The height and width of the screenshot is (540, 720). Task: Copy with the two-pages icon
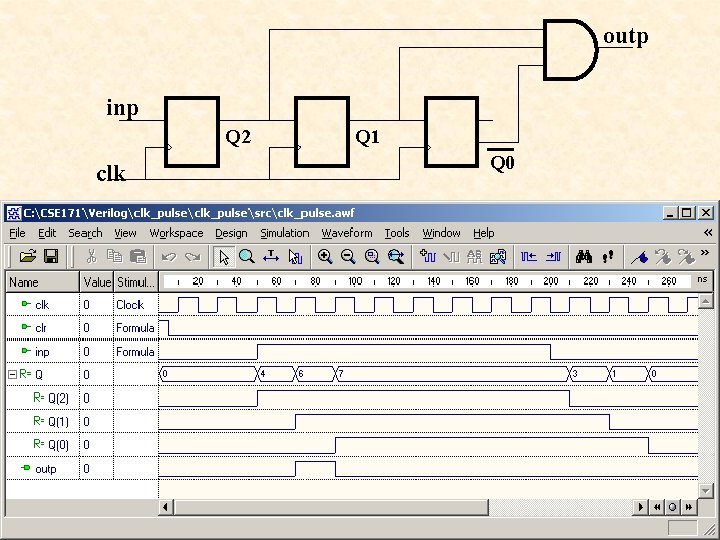[x=114, y=256]
